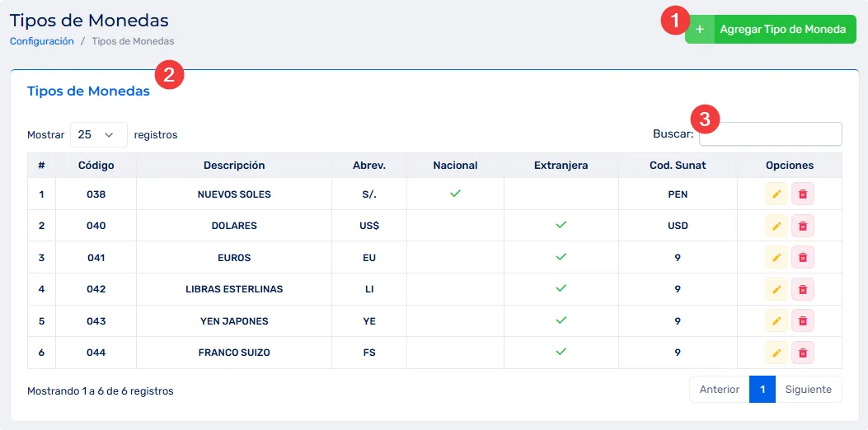The height and width of the screenshot is (430, 868).
Task: Click Agregar Tipo de Moneda button
Action: 781,30
